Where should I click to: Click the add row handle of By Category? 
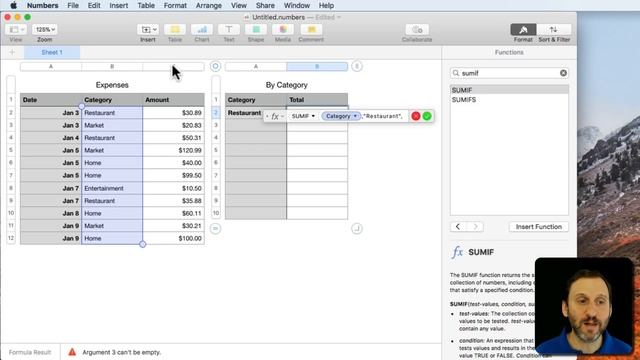tap(216, 229)
